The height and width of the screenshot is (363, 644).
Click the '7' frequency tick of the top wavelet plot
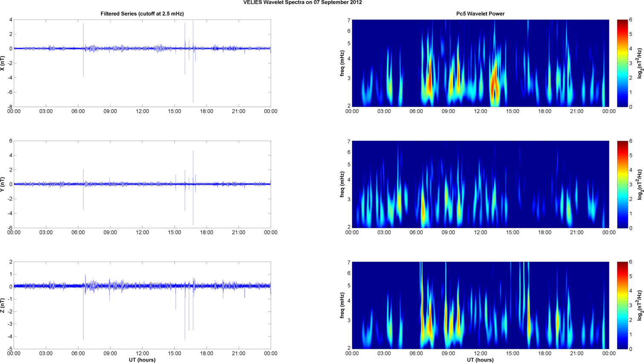(349, 20)
